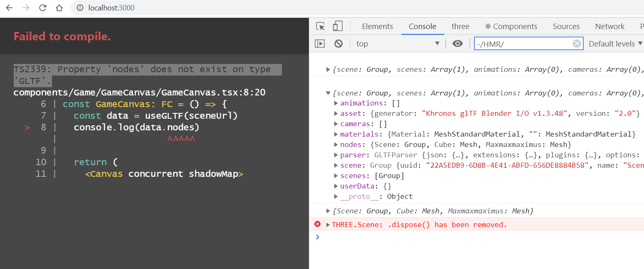Expand the animations property
This screenshot has width=644, height=269.
point(336,103)
